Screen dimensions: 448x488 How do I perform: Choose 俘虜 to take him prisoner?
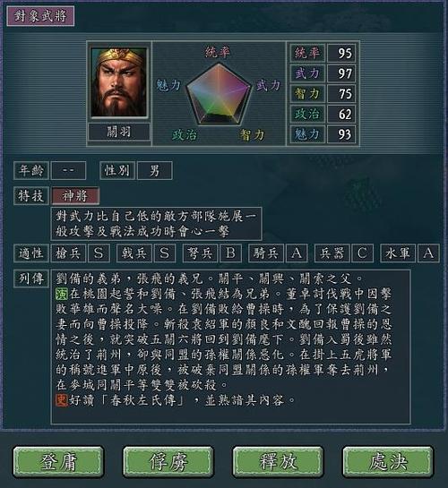pos(168,462)
